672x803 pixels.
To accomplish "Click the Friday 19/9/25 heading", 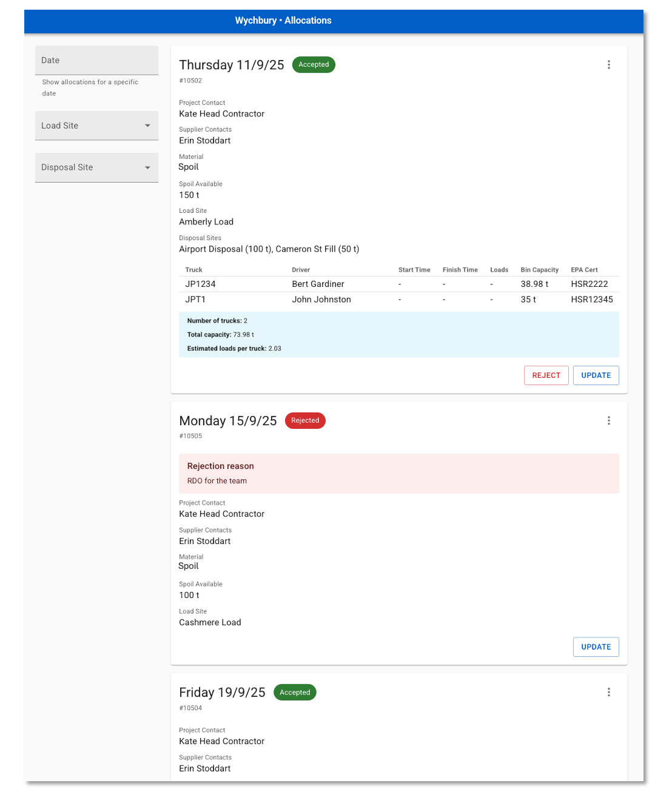I will coord(222,693).
